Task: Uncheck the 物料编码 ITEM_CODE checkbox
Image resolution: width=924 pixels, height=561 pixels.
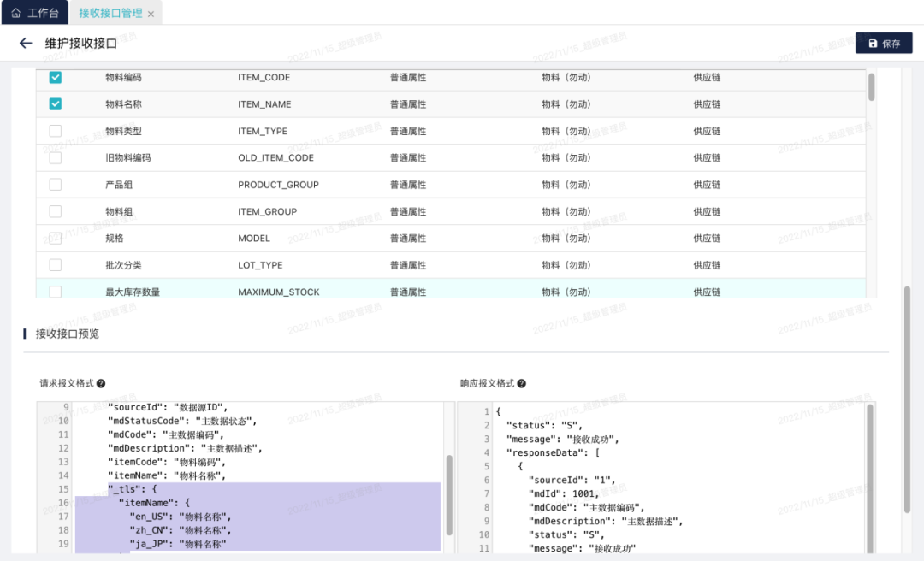Action: coord(56,77)
